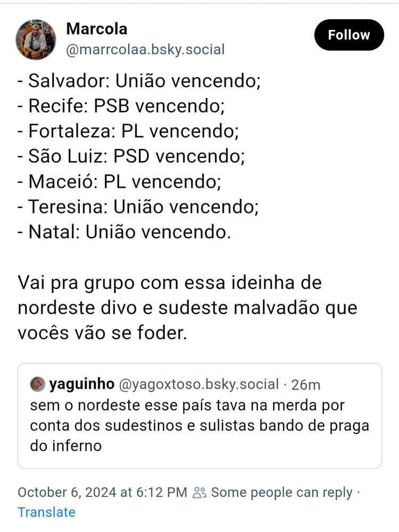Click the "Natal: União vencendo" line
The image size is (399, 532).
pyautogui.click(x=124, y=232)
